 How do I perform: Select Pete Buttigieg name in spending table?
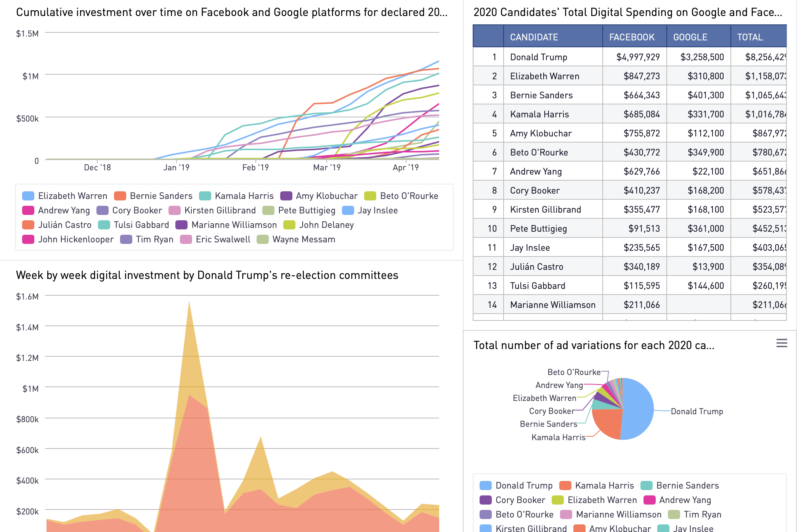click(539, 229)
